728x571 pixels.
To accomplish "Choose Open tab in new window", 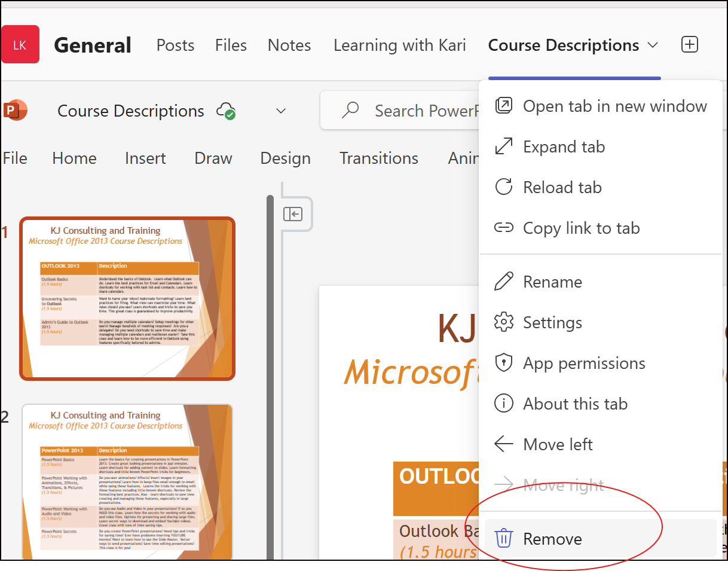I will pyautogui.click(x=600, y=106).
